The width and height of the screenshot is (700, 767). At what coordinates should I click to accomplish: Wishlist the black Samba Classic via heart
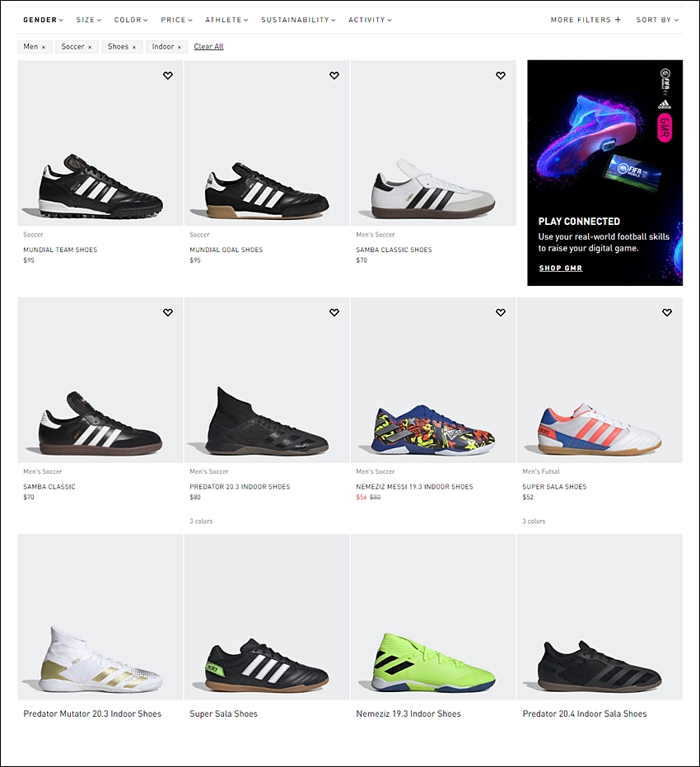[168, 312]
